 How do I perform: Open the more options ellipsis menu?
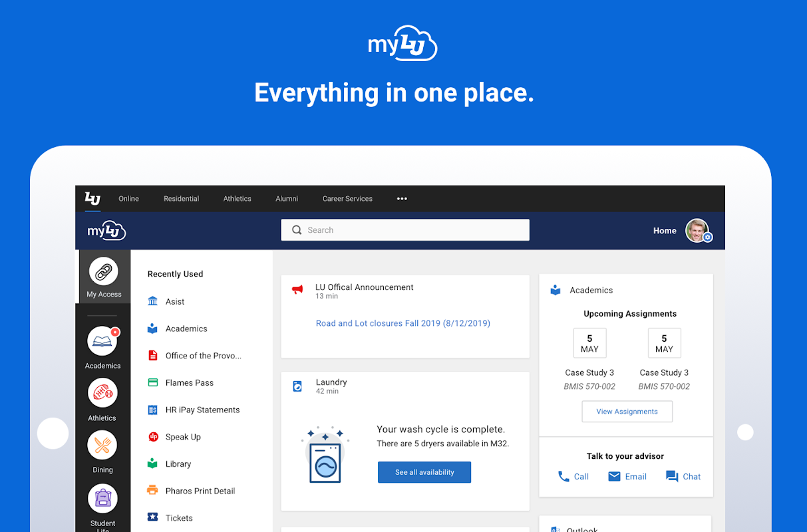(402, 198)
